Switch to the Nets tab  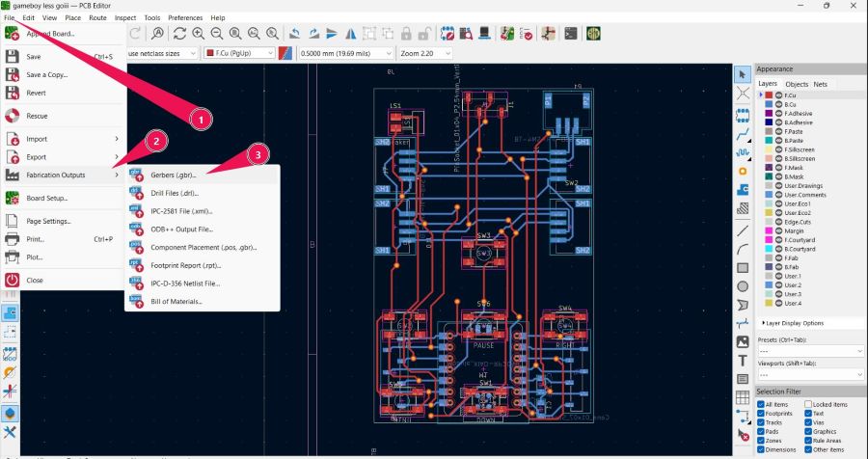821,84
